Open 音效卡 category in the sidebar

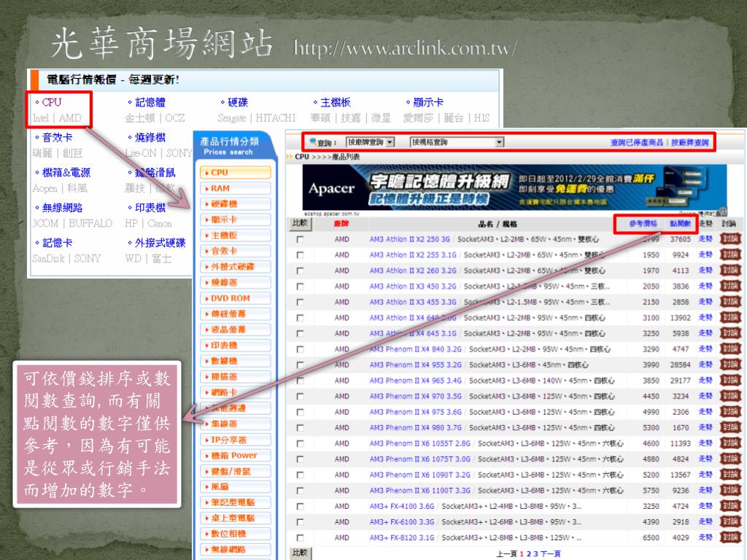coord(236,251)
